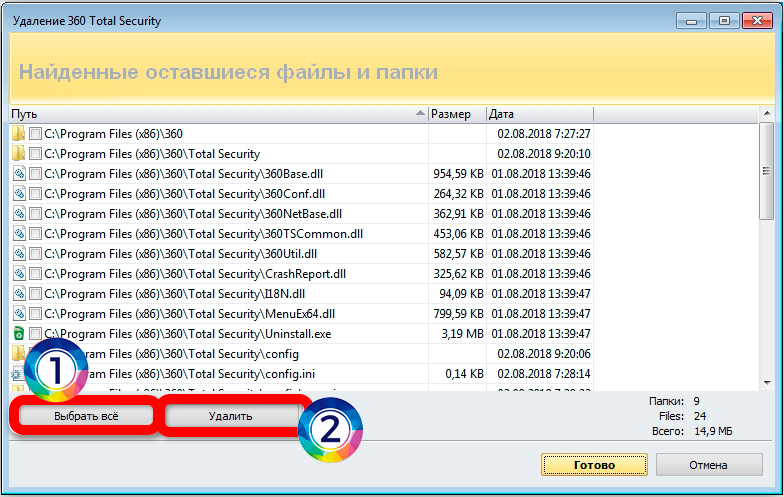Check the MenuEx64.dll checkbox
Screen dimensions: 784x497
pos(35,314)
